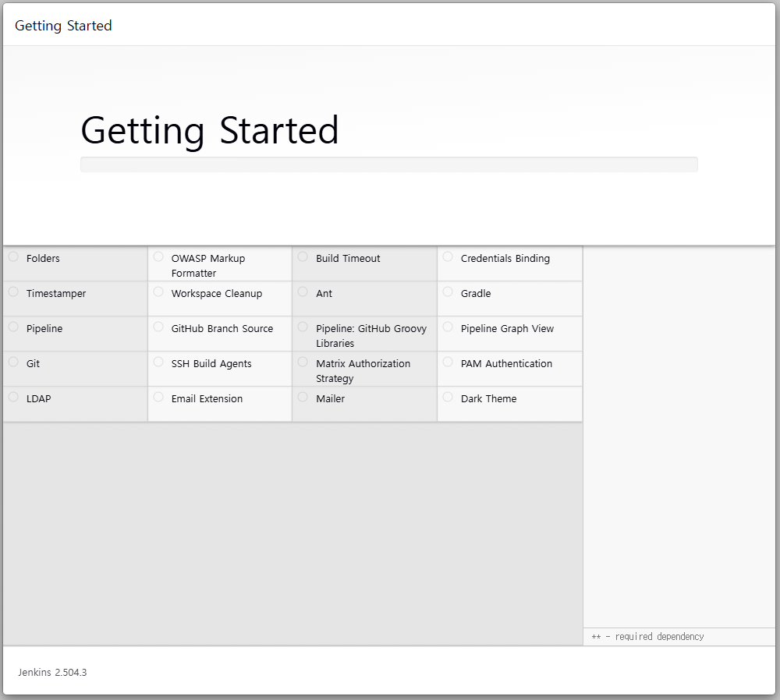780x700 pixels.
Task: Click the status circle beside PAM Authentication
Action: coord(448,362)
